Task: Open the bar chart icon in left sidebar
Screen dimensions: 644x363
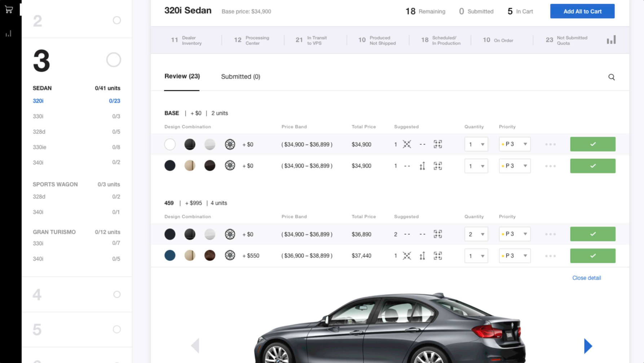Action: (x=9, y=34)
